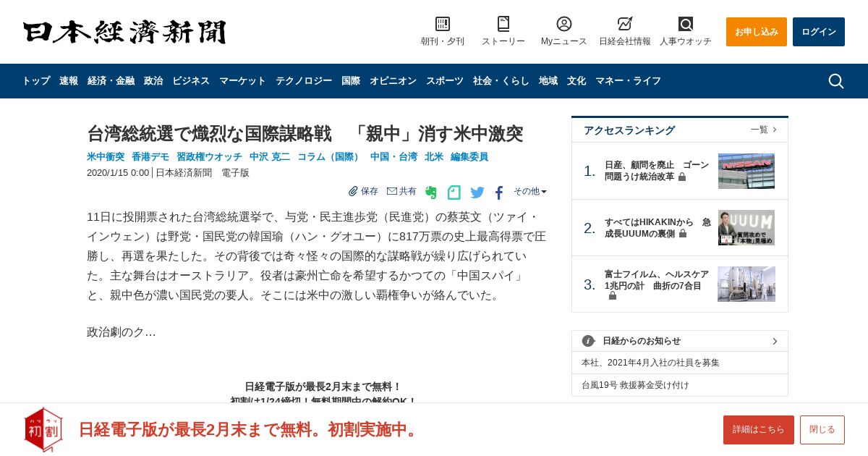
Task: Follow the 米中衝突 topic tag
Action: click(106, 156)
